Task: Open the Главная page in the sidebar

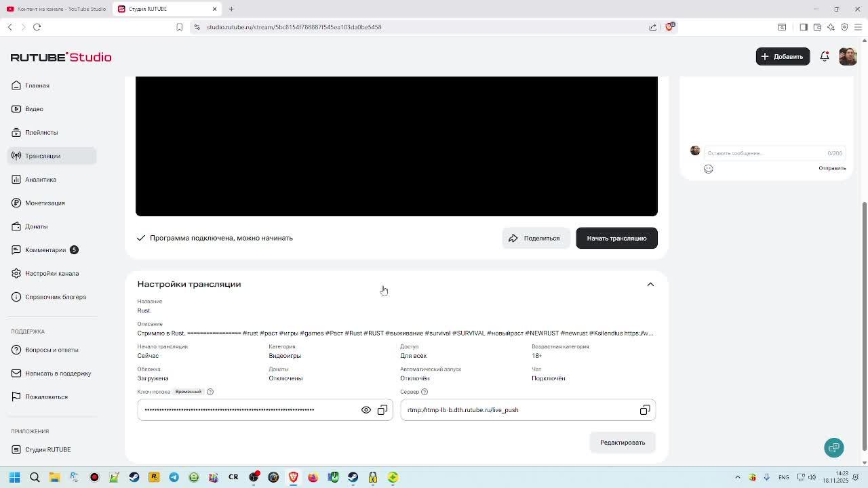Action: [x=37, y=85]
